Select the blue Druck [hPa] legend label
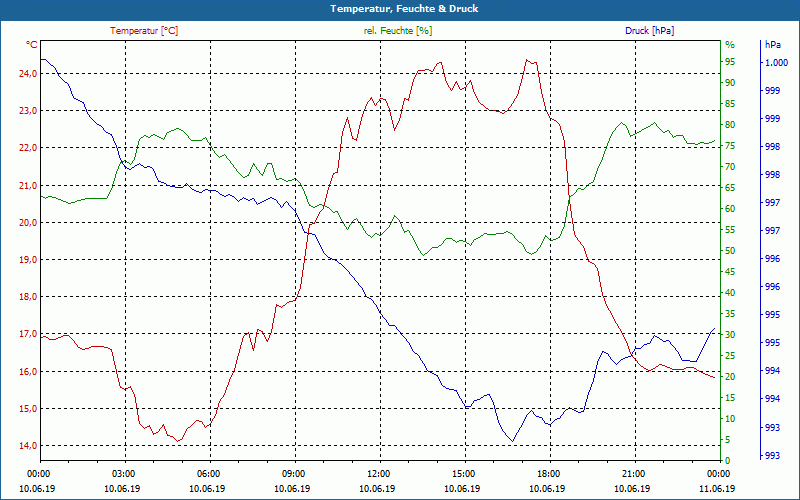 tap(649, 31)
